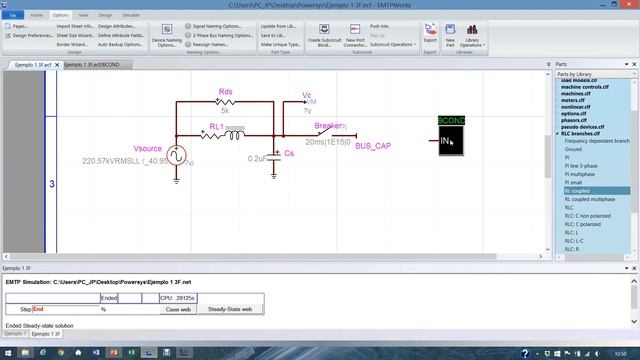Click the Step End field

pyautogui.click(x=65, y=309)
